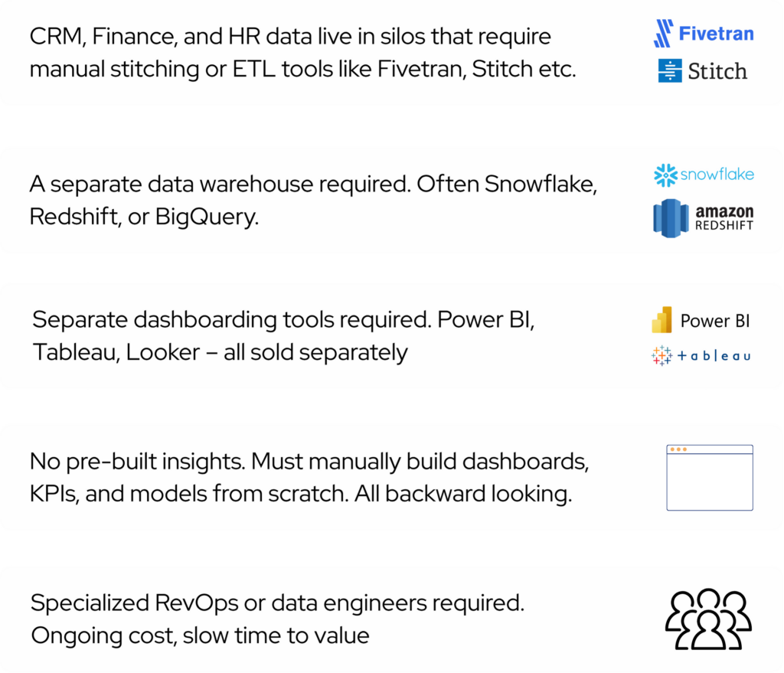Click the empty browser window icon

[710, 478]
